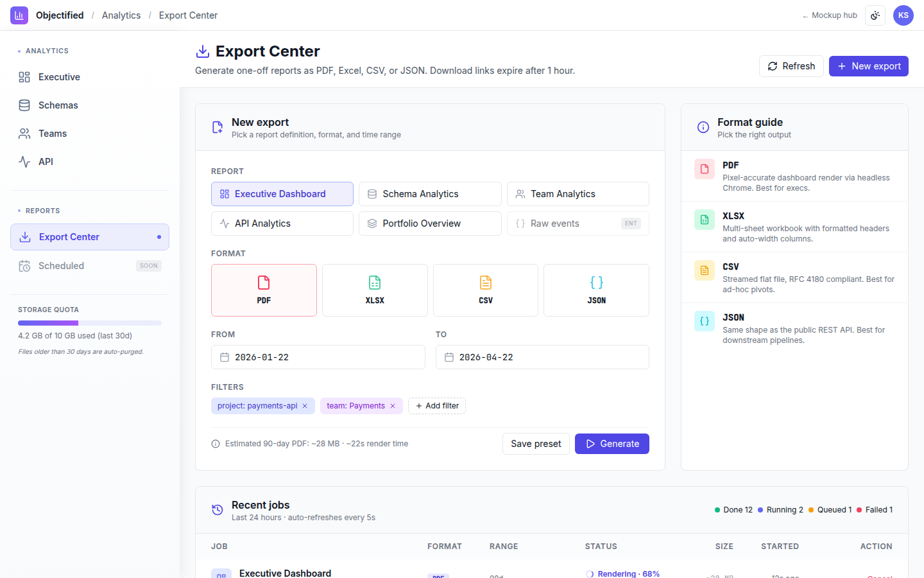Click the FORMAT column header
The height and width of the screenshot is (578, 924).
(x=445, y=547)
